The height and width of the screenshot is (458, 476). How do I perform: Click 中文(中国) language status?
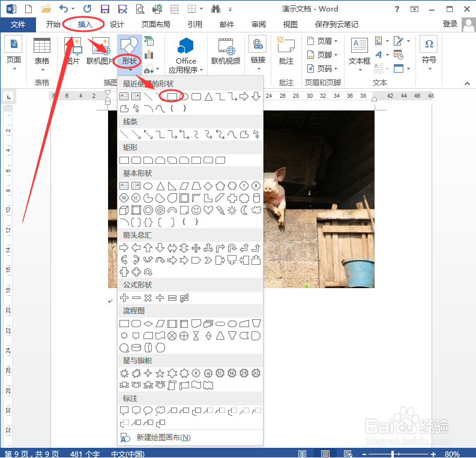(x=127, y=454)
